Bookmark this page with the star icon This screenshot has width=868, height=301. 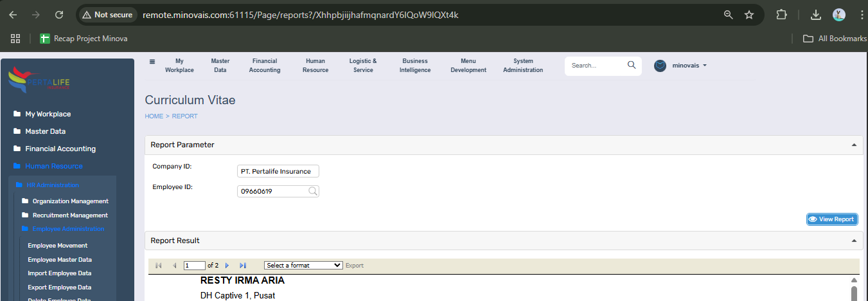click(x=748, y=14)
